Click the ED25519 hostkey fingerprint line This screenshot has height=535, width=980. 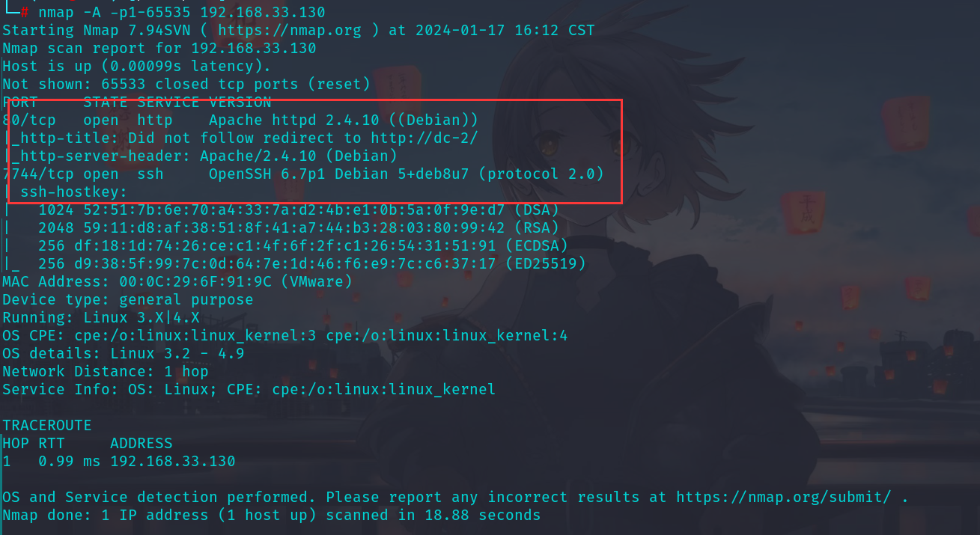coord(294,264)
